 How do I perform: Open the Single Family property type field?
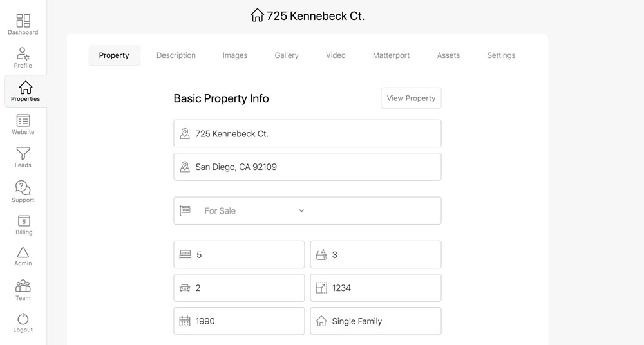coord(376,321)
